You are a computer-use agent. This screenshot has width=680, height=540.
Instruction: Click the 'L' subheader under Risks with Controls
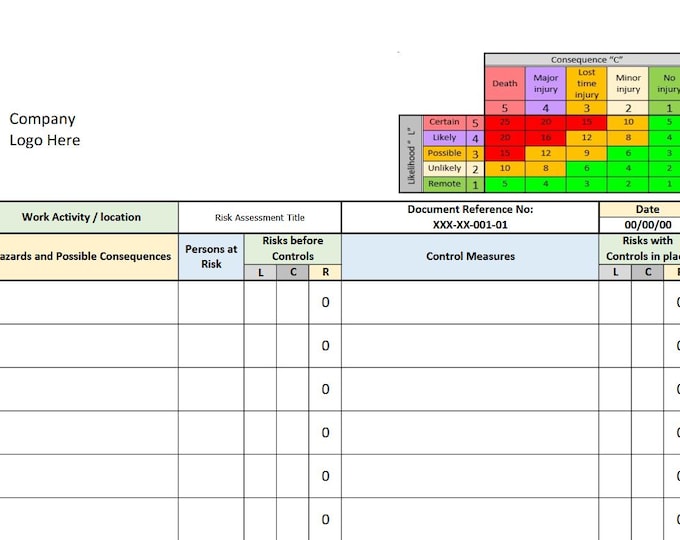615,272
